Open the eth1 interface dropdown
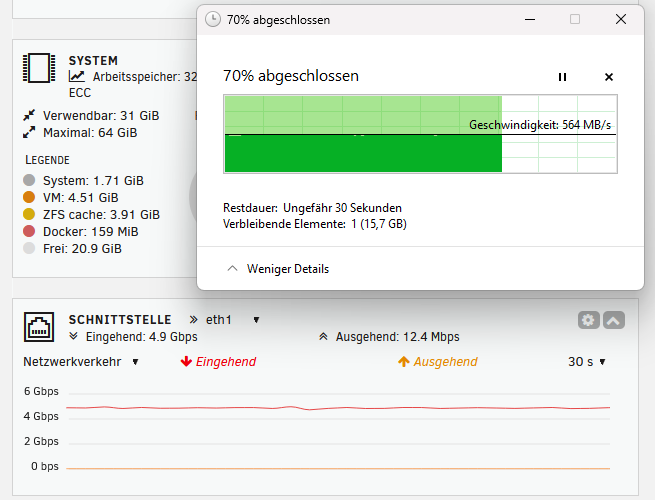This screenshot has width=655, height=500. tap(256, 320)
